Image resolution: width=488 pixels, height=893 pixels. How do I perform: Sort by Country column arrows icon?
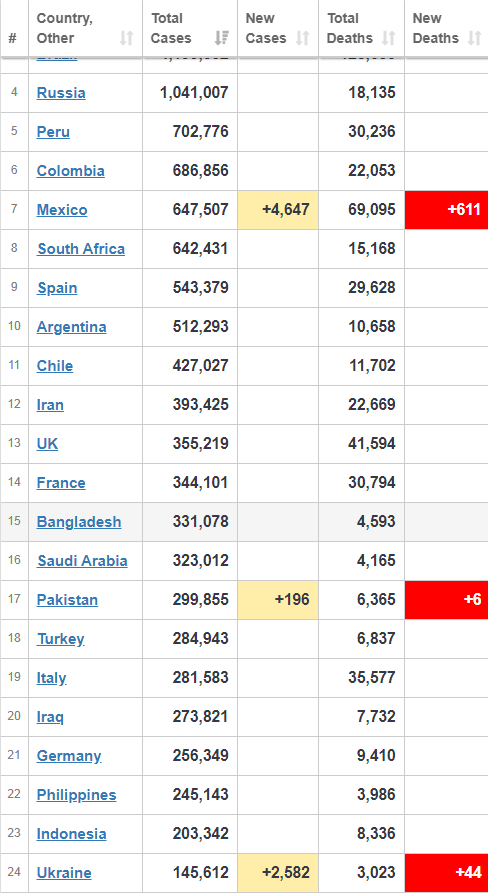point(126,38)
